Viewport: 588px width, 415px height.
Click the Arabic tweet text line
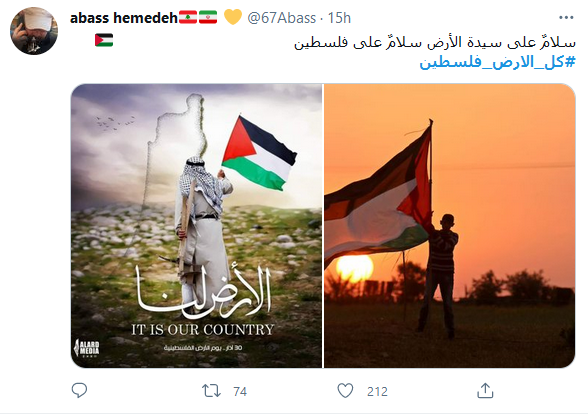point(435,42)
